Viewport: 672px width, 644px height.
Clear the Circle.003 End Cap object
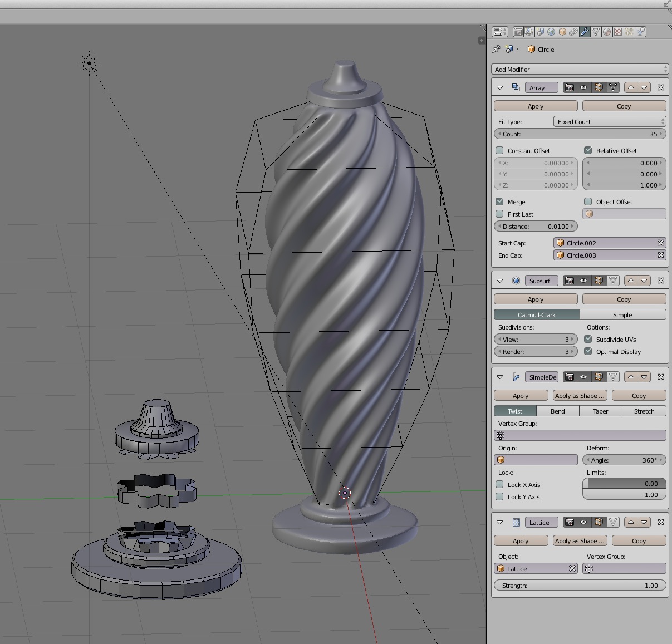661,255
